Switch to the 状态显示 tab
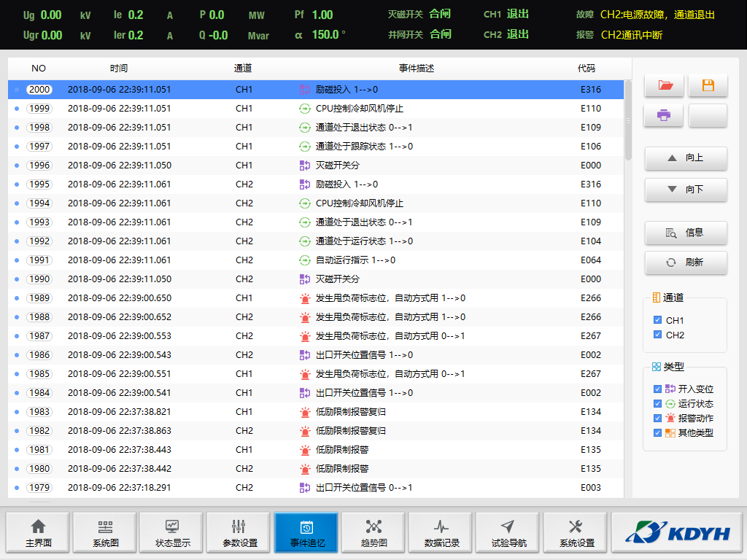Viewport: 747px width, 560px height. point(172,532)
